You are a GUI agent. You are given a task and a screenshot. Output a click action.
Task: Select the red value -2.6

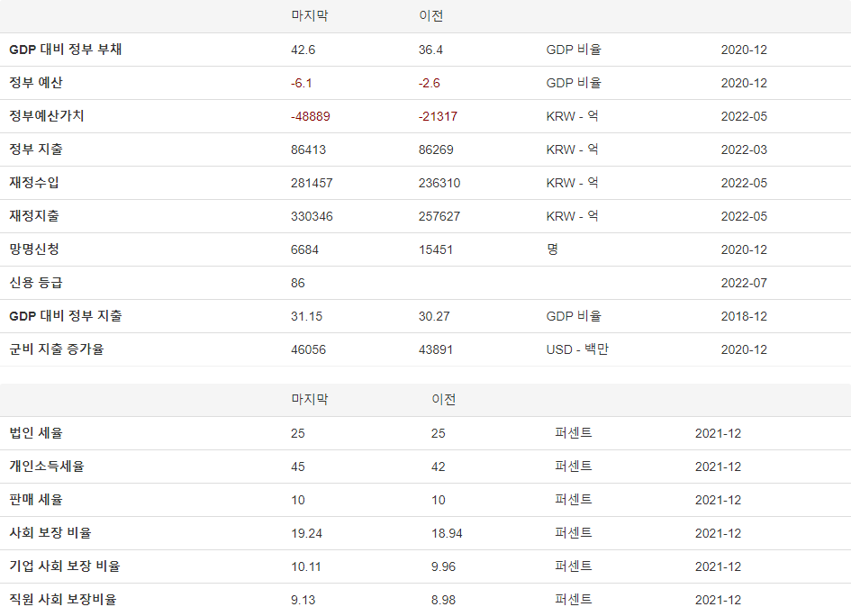[429, 83]
